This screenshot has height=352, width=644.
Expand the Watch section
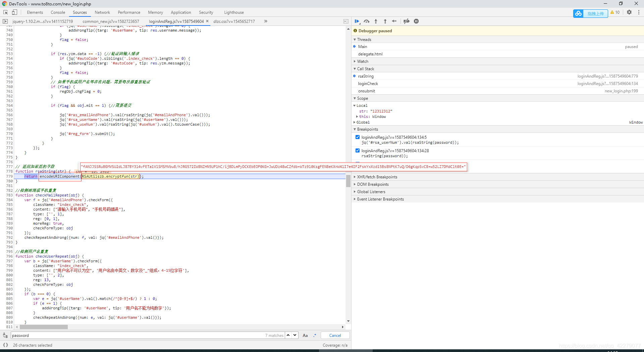(x=363, y=61)
